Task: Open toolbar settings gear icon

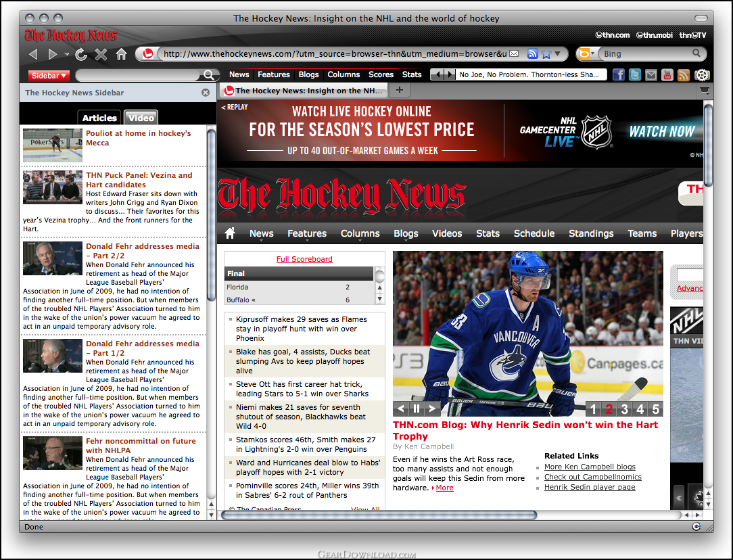Action: (702, 75)
